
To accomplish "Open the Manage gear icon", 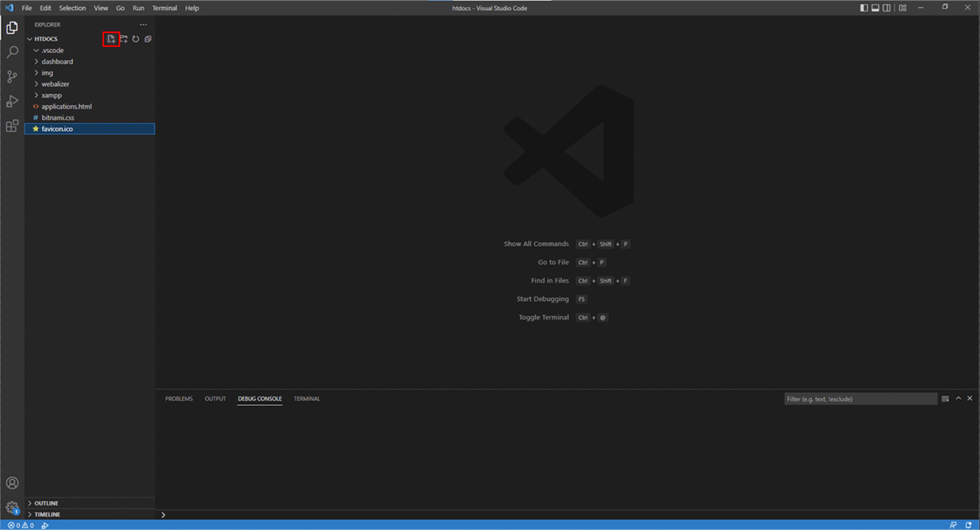I will coord(12,507).
